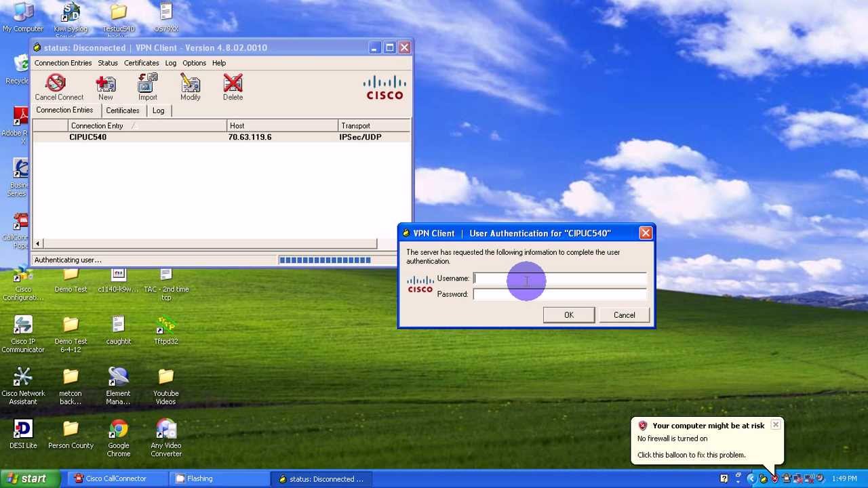
Task: Click into the Username field
Action: tap(559, 279)
